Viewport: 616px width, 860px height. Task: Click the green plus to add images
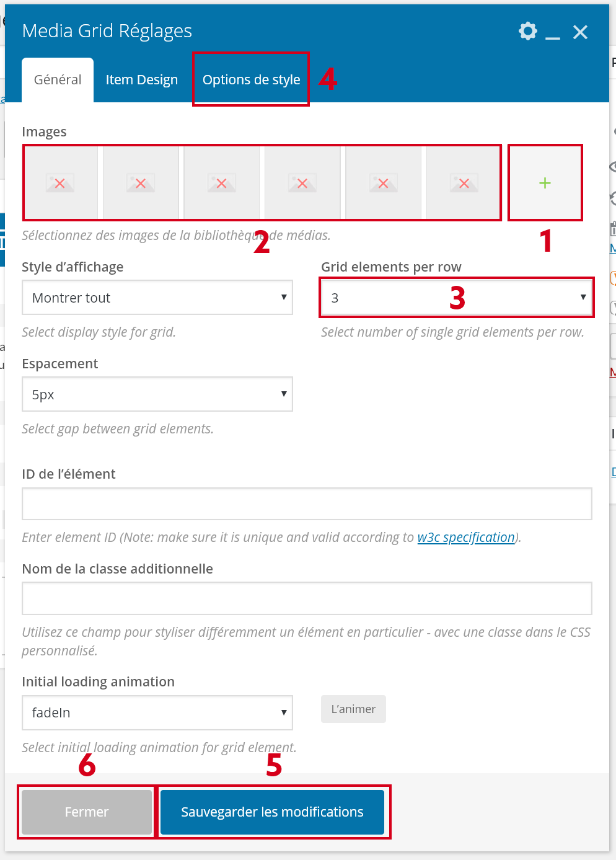click(545, 183)
